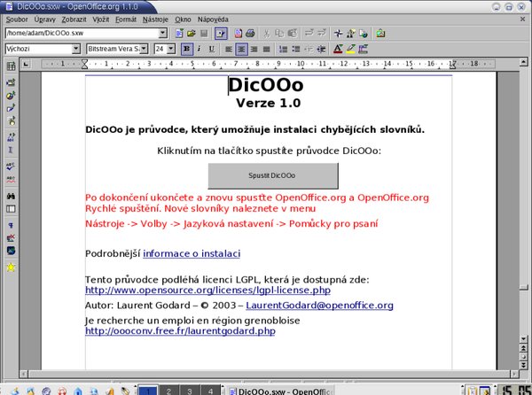
Task: Open the Vložit menu
Action: coord(101,19)
